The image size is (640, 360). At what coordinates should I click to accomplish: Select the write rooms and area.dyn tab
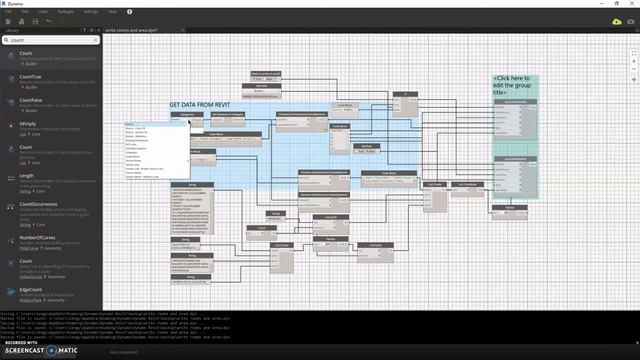coord(131,30)
